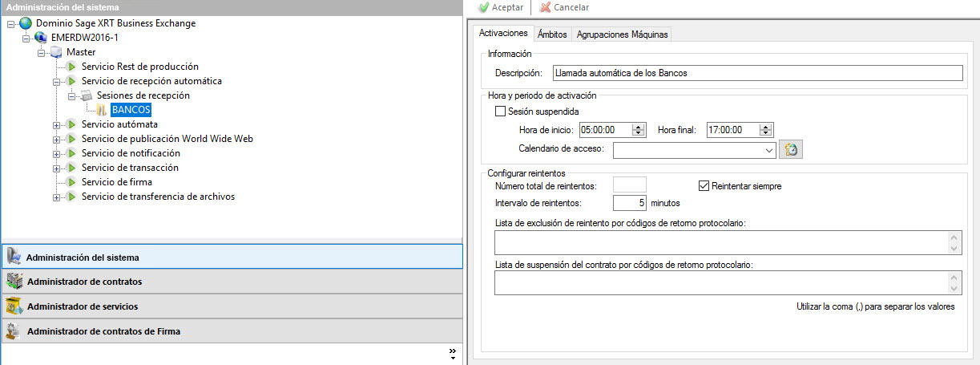Viewport: 980px width, 365px height.
Task: Open the Agrupaciones Máquinas tab
Action: (x=622, y=34)
